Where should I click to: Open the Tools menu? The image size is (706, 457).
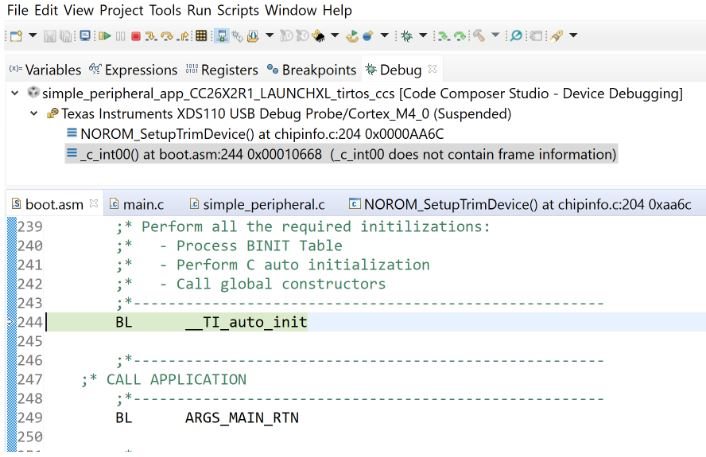pyautogui.click(x=165, y=10)
